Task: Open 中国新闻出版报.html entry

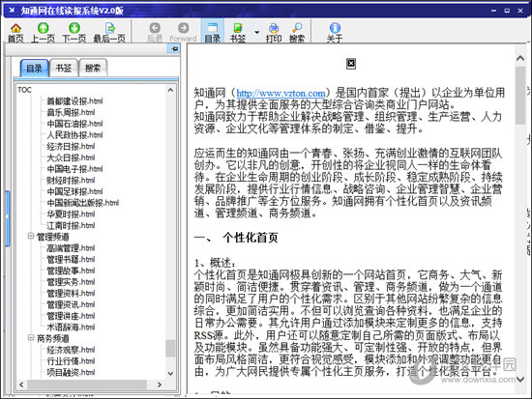Action: pos(83,203)
